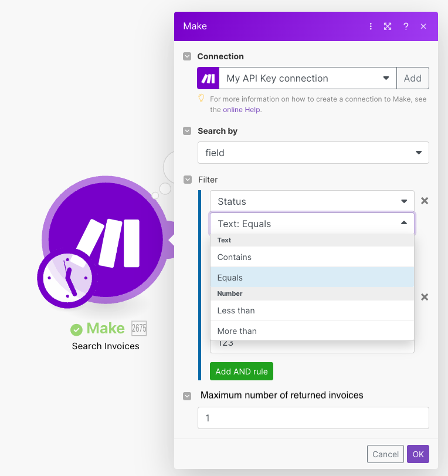This screenshot has height=476, width=448.
Task: Toggle the Search by section checkbox
Action: 187,131
